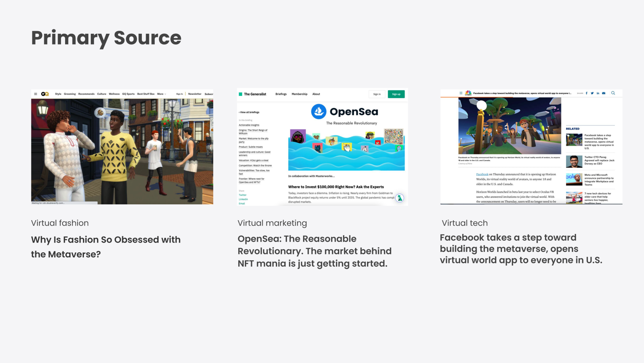Open related thumbnail of Twitter CTO Parag Agrawal
Image resolution: width=644 pixels, height=363 pixels.
coord(574,162)
